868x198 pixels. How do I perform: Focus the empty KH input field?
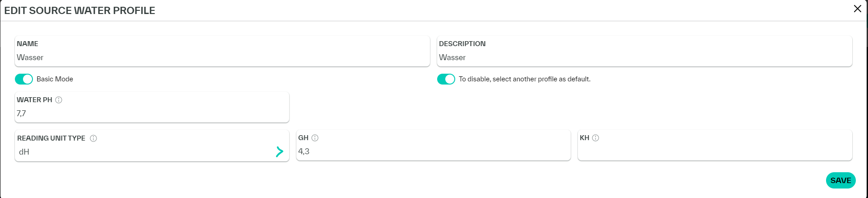click(714, 151)
